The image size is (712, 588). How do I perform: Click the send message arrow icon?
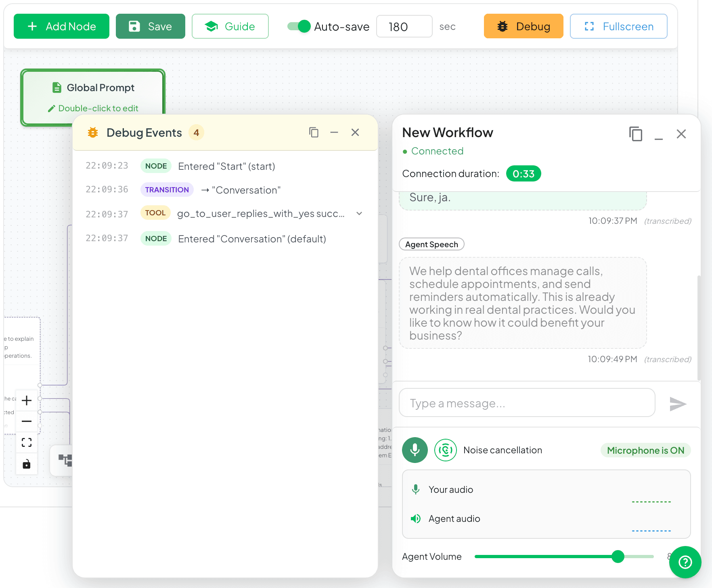677,404
